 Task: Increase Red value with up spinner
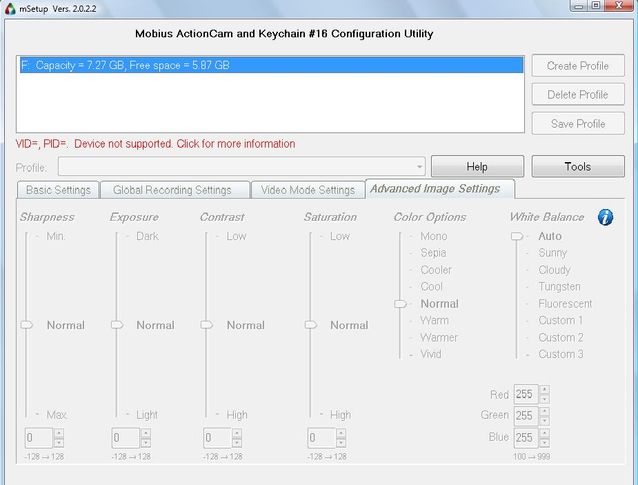point(544,389)
